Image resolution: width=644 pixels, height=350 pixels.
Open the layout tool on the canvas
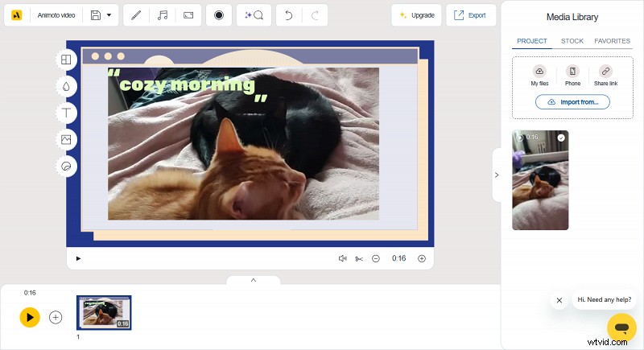(66, 60)
